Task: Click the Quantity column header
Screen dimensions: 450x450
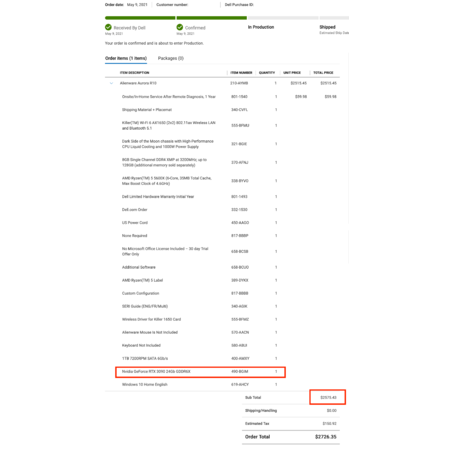Action: point(267,73)
